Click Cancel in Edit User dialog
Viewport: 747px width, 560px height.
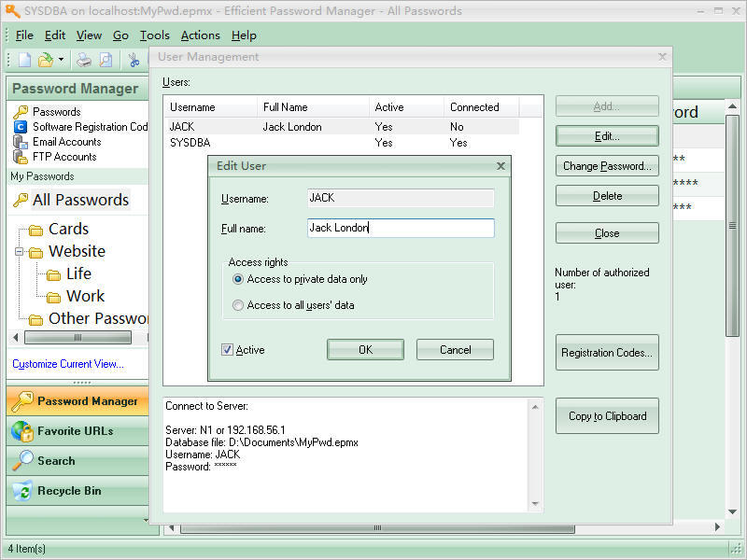455,350
